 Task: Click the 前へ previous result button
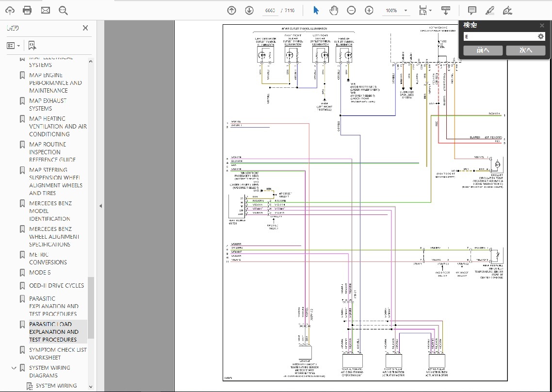[x=483, y=50]
